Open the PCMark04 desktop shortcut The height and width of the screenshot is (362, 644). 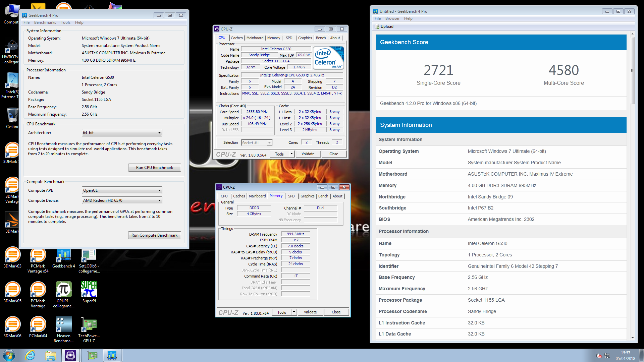[38, 327]
